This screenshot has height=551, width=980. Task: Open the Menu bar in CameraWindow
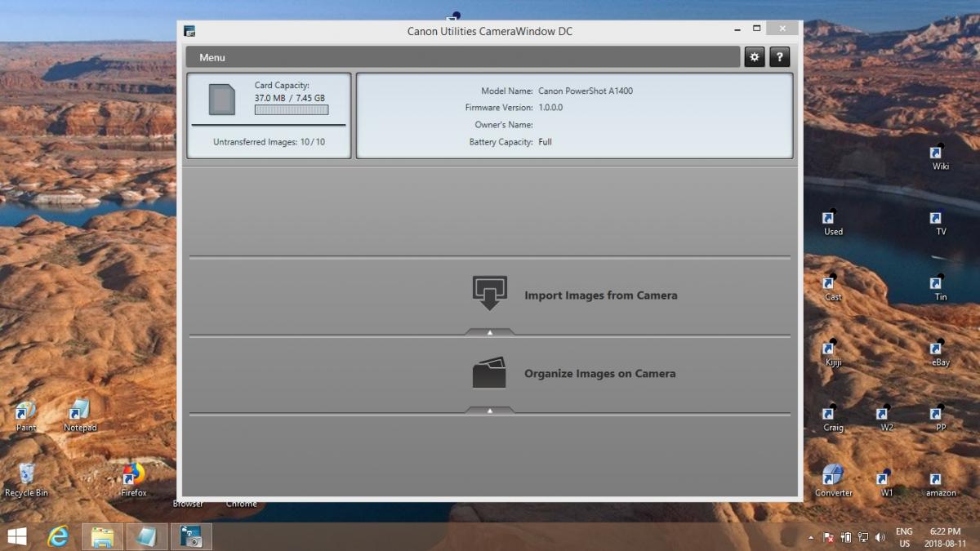click(x=462, y=57)
